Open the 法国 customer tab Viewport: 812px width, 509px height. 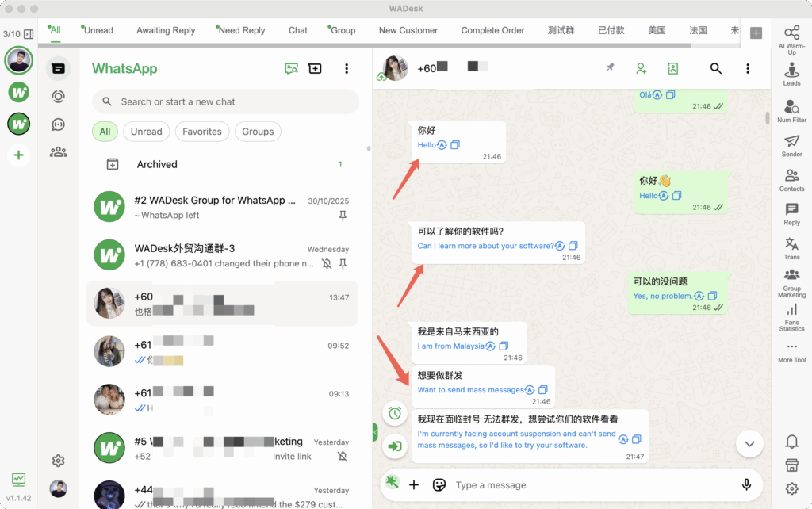point(697,30)
